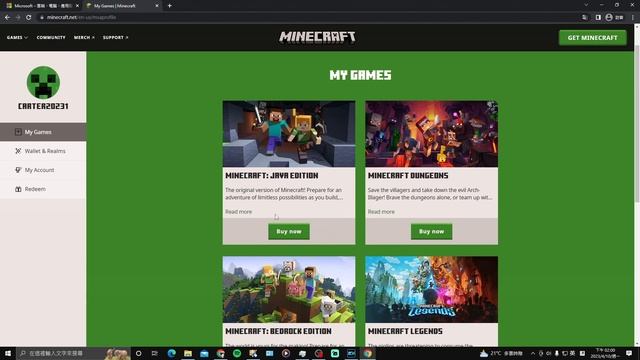
Task: Click the Minecraft Legends cover image
Action: [x=431, y=289]
